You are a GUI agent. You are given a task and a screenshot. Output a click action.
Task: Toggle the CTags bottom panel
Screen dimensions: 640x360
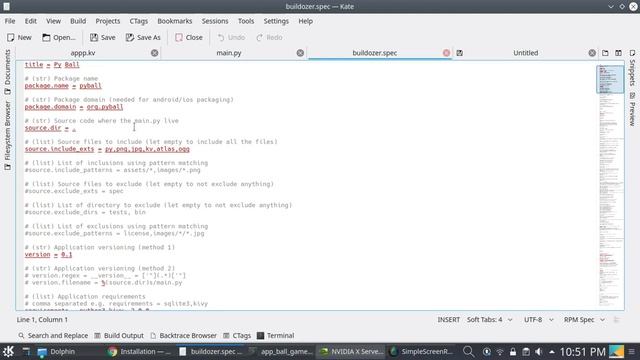(237, 336)
